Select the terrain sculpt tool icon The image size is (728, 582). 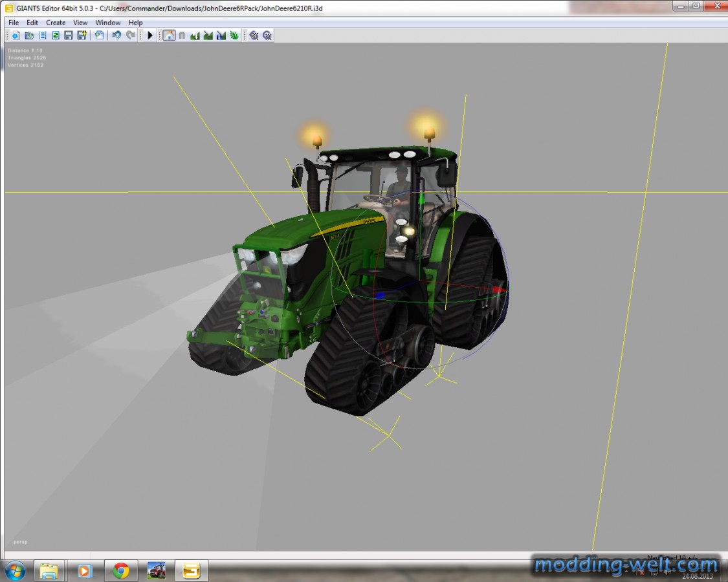coord(195,36)
